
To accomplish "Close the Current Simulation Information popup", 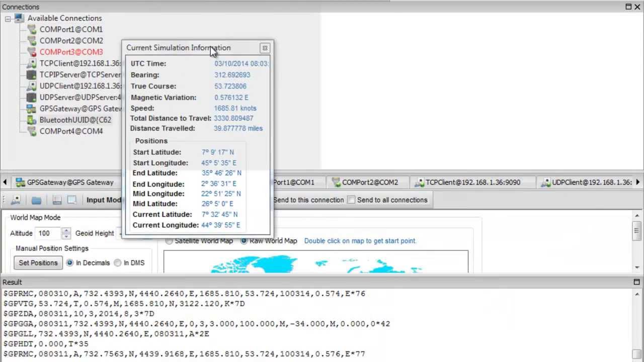I will [x=265, y=48].
